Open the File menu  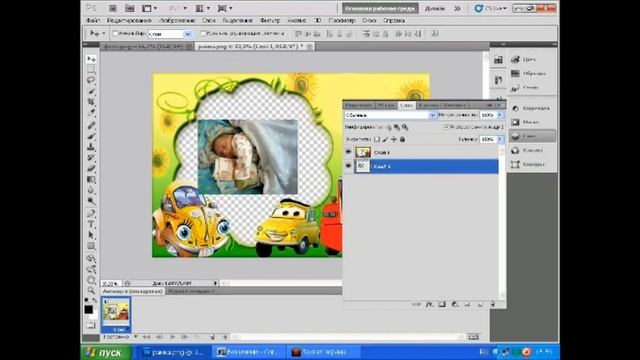pyautogui.click(x=92, y=20)
